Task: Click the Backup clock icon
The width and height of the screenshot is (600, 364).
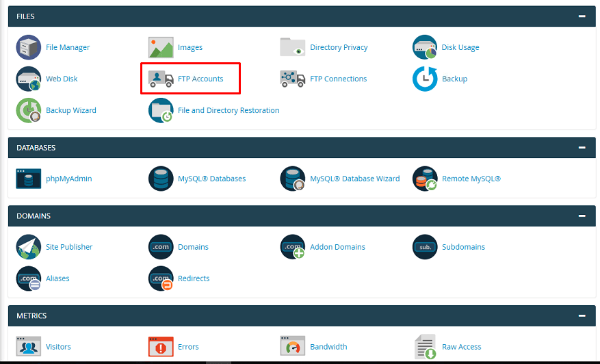Action: coord(425,79)
